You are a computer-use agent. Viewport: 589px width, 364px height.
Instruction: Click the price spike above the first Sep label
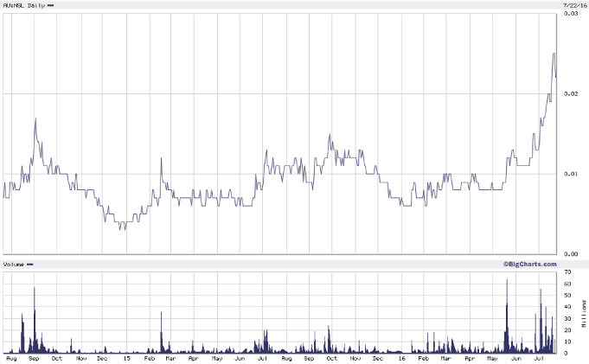point(35,118)
